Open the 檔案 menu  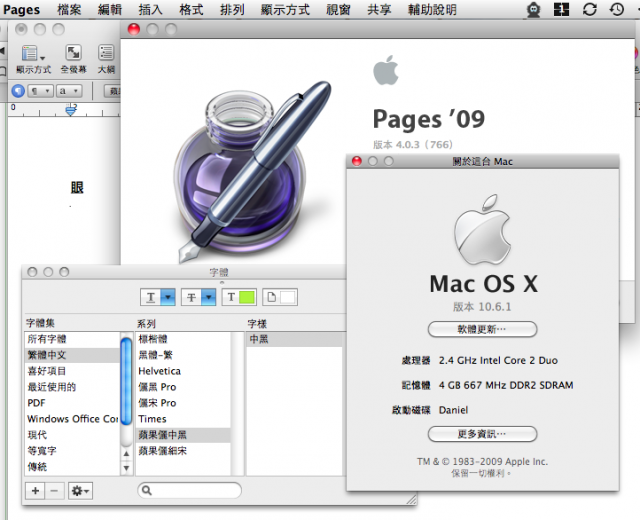point(69,9)
